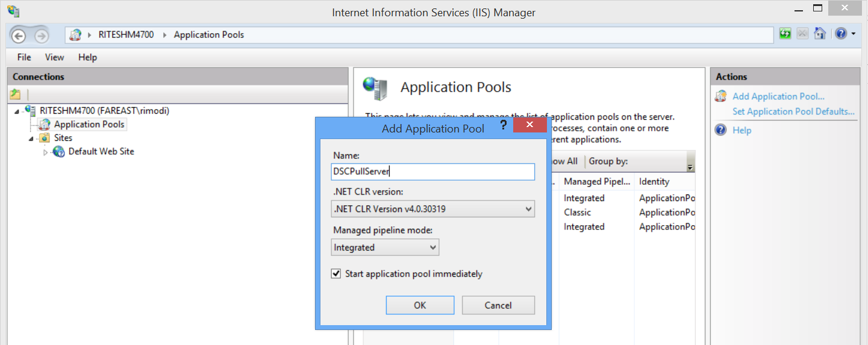Uncheck Start application pool immediately
The image size is (868, 345).
(x=337, y=274)
